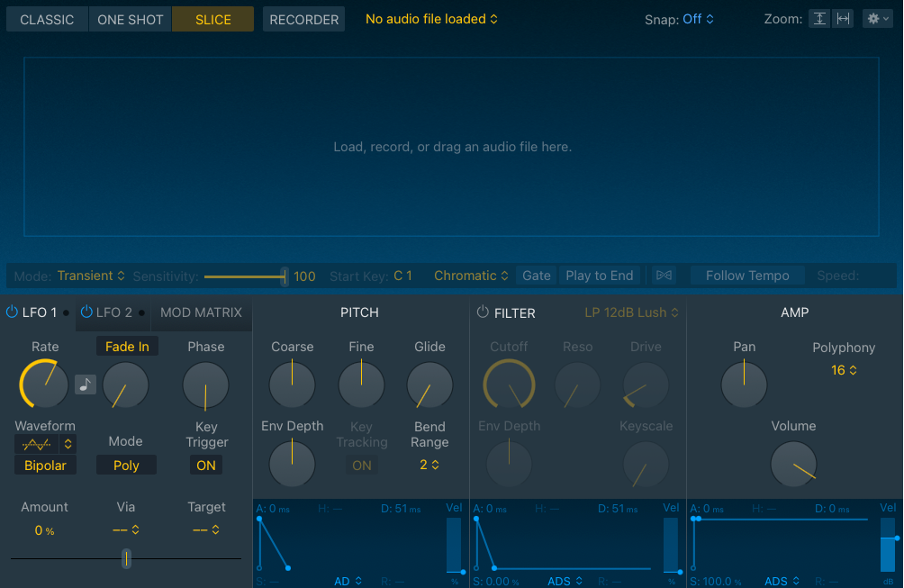Click the Amp envelope velocity slider
904x588 pixels.
(x=888, y=544)
